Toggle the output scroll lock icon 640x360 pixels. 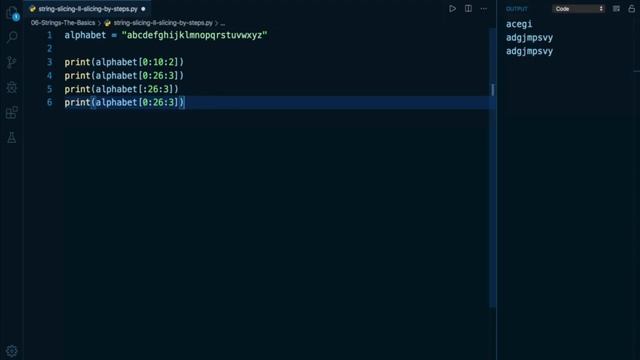tap(631, 9)
